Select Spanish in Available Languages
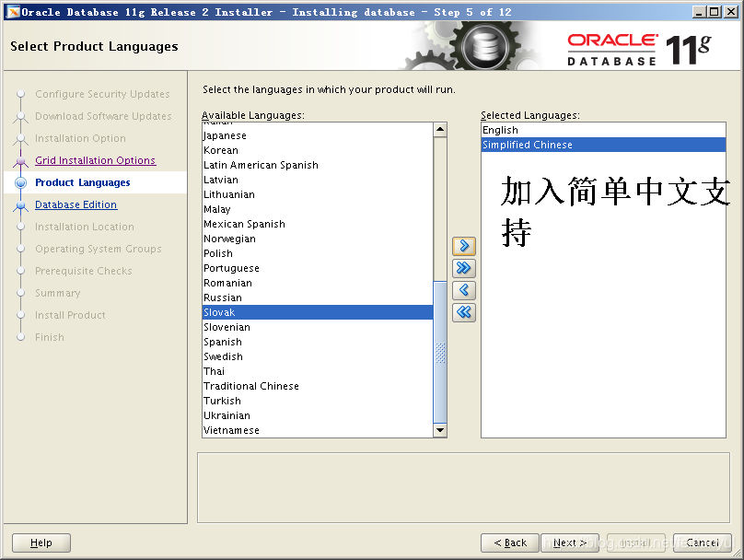This screenshot has width=744, height=560. click(318, 342)
